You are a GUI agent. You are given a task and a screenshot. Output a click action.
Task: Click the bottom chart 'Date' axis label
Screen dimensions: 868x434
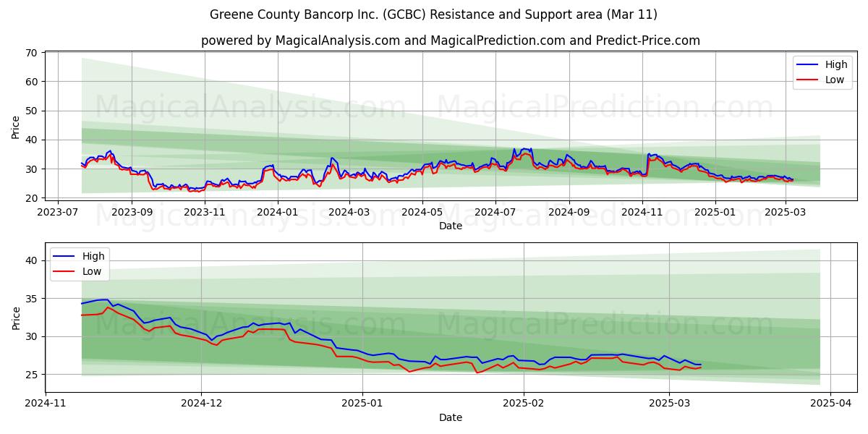coord(451,417)
